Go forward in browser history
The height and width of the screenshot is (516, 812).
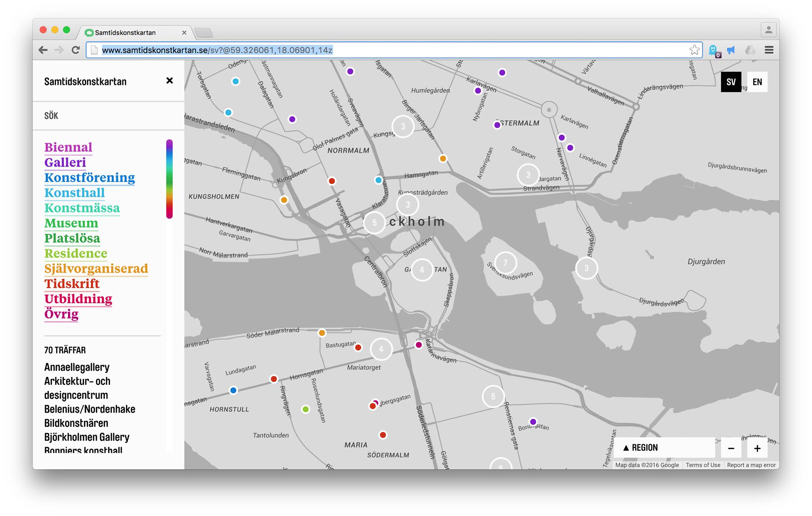(59, 50)
